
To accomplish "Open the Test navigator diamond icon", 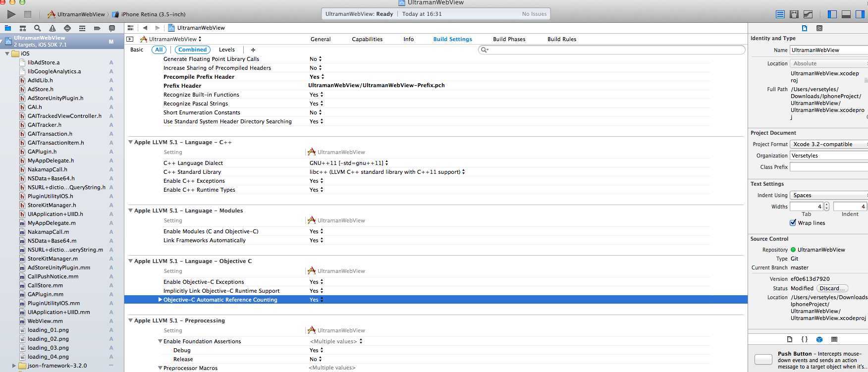I will point(67,28).
